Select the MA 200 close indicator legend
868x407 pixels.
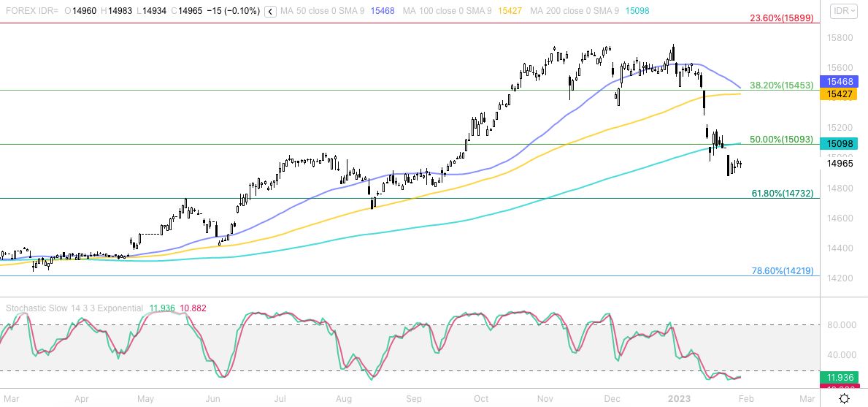574,11
